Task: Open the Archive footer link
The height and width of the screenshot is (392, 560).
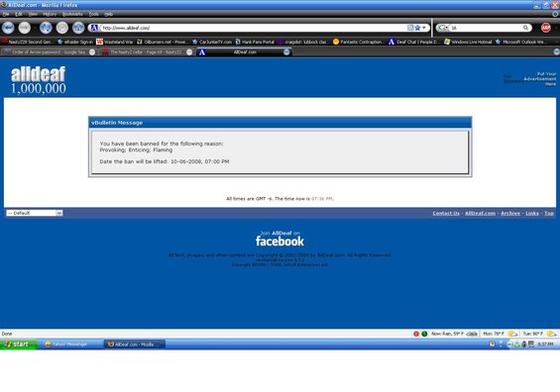Action: [510, 213]
